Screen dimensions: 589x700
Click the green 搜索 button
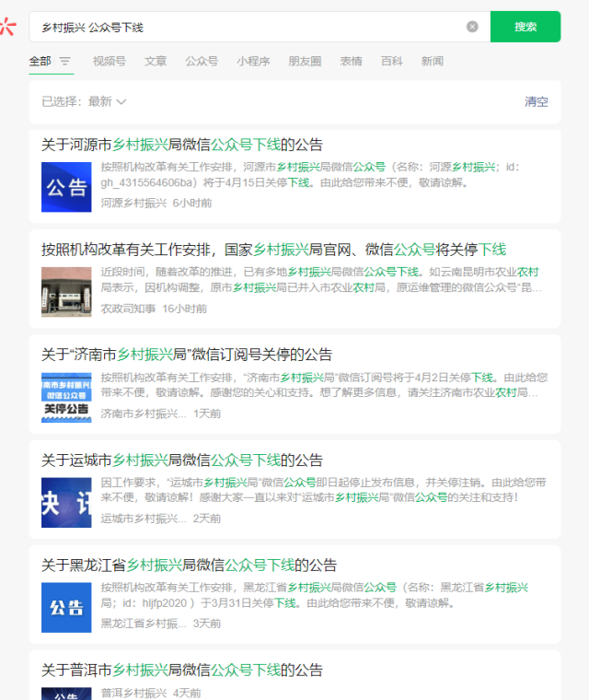coord(525,27)
